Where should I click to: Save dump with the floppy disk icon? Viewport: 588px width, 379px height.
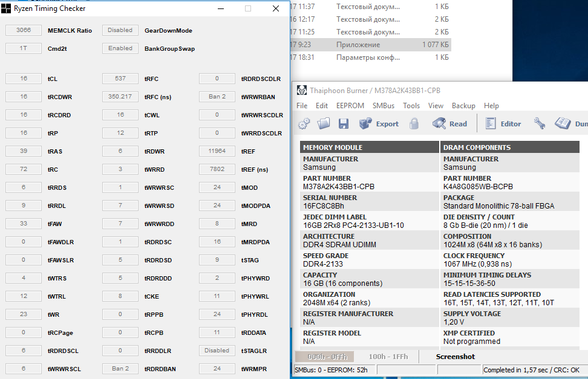pos(344,124)
